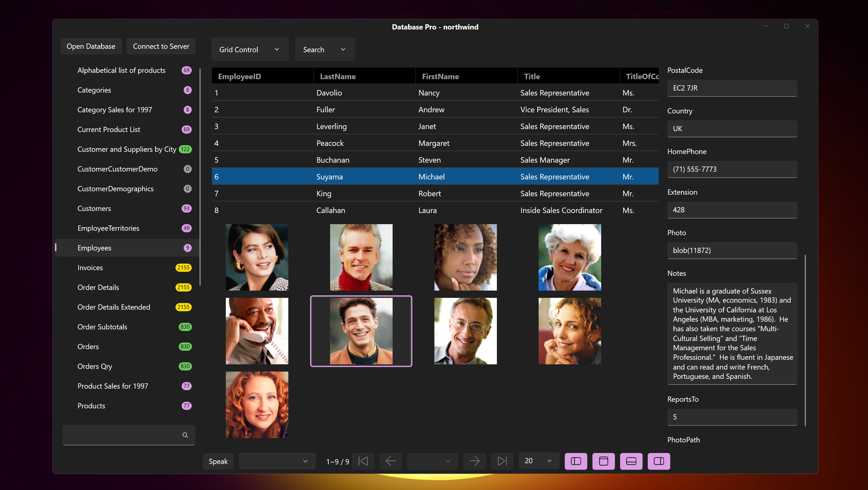The image size is (868, 490).
Task: Click the table search magnifier icon
Action: coord(185,435)
